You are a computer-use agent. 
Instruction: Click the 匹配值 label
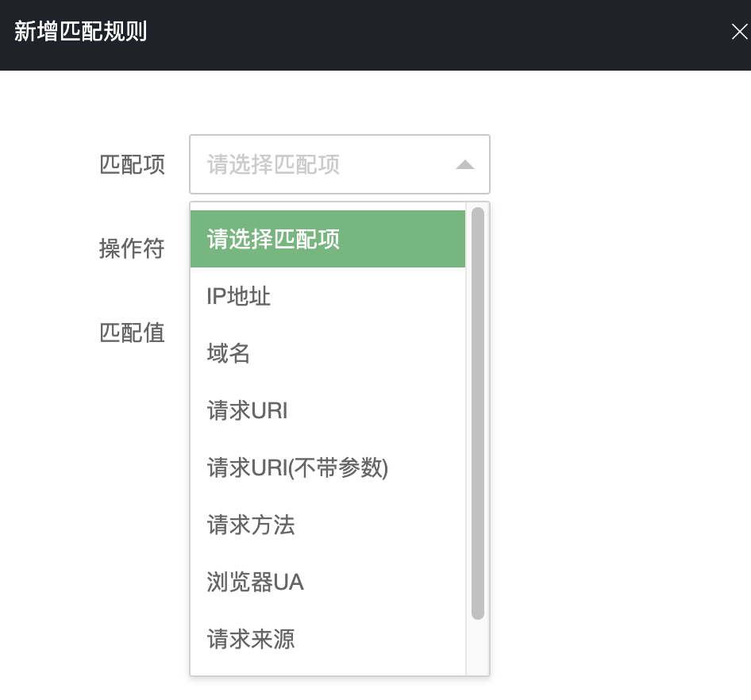pyautogui.click(x=132, y=333)
